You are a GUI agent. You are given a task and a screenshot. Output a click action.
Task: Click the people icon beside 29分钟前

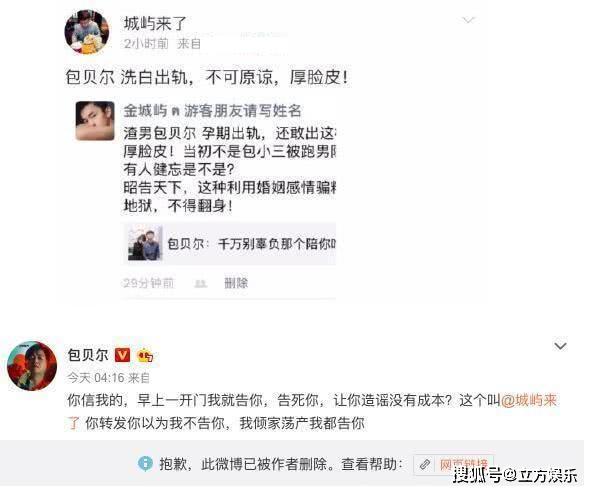tap(200, 284)
